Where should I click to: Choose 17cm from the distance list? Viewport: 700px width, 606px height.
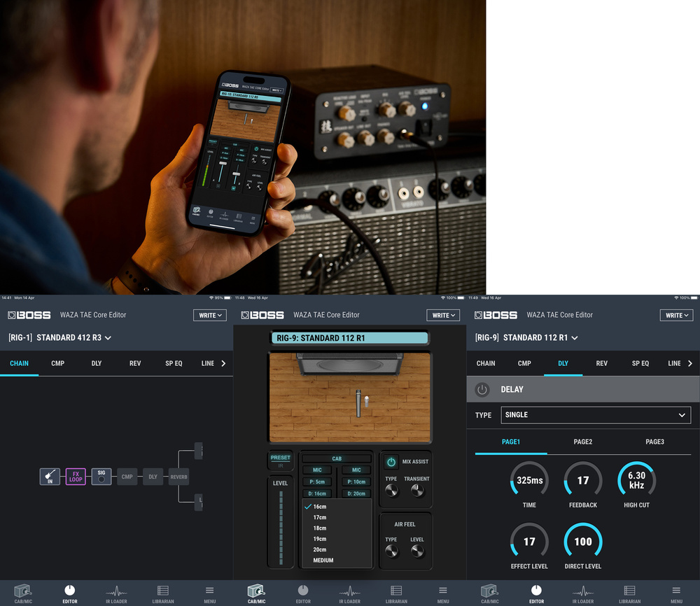pyautogui.click(x=337, y=517)
